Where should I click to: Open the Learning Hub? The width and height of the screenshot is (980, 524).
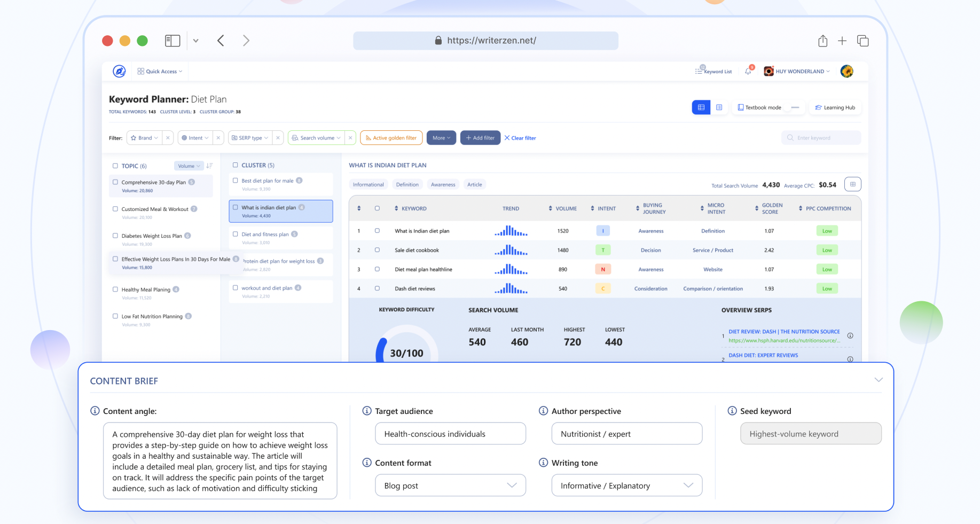(835, 107)
